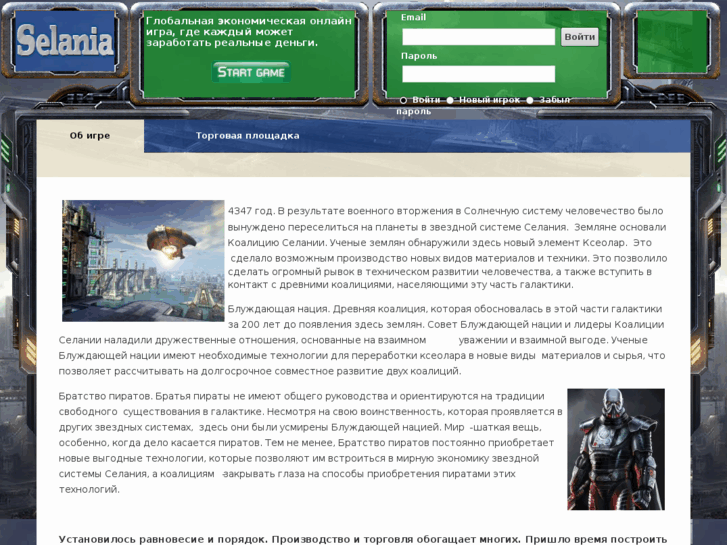Open the Об игре tab
Image resolution: width=727 pixels, height=545 pixels.
pyautogui.click(x=90, y=136)
